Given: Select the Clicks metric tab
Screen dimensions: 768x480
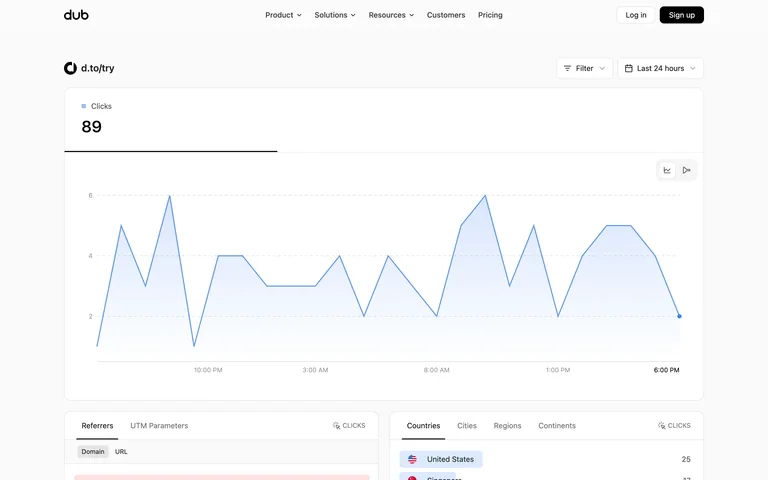Looking at the screenshot, I should [x=170, y=120].
